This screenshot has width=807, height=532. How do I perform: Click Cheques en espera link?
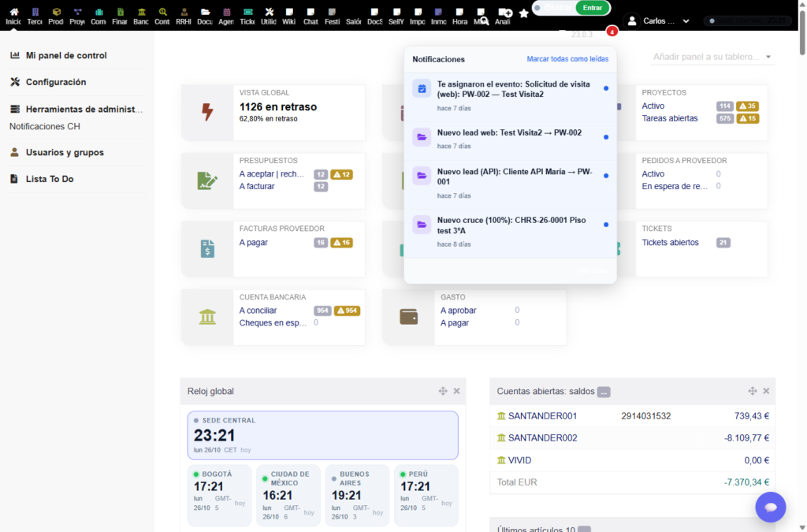pos(273,322)
